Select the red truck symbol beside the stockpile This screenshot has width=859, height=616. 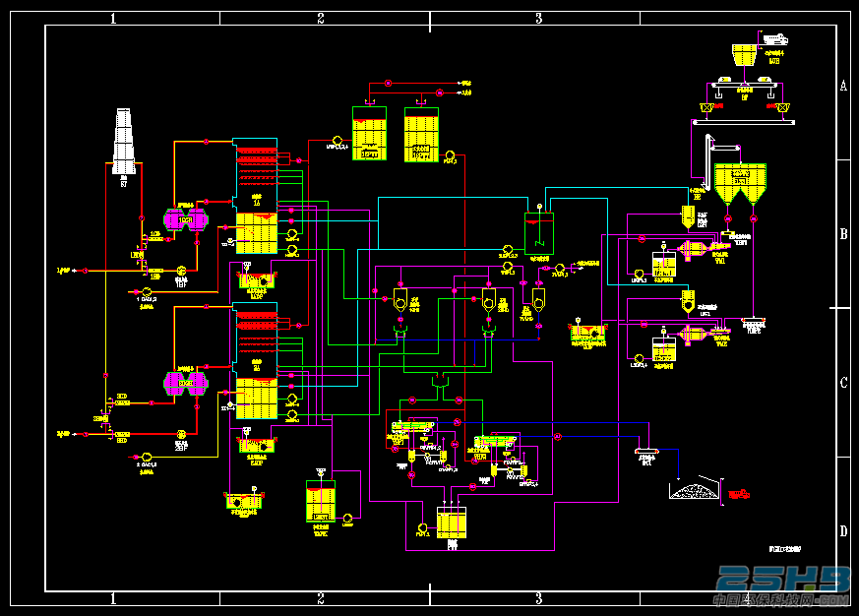click(739, 495)
